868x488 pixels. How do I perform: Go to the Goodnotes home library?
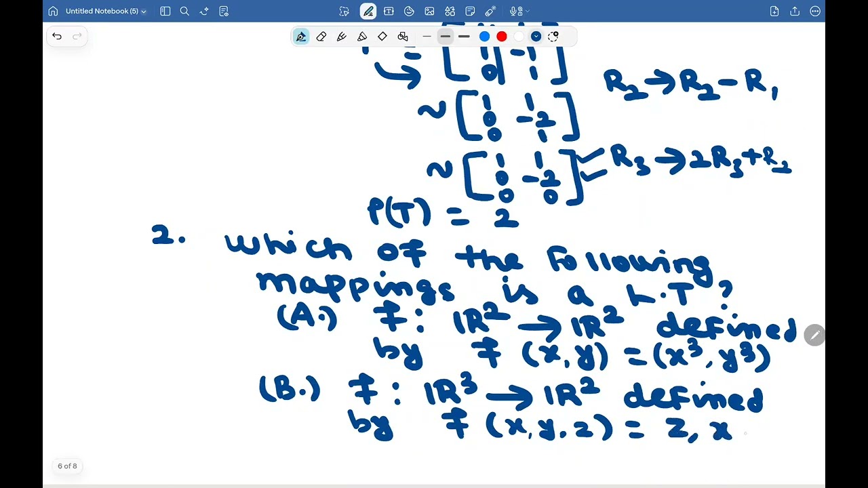[53, 11]
